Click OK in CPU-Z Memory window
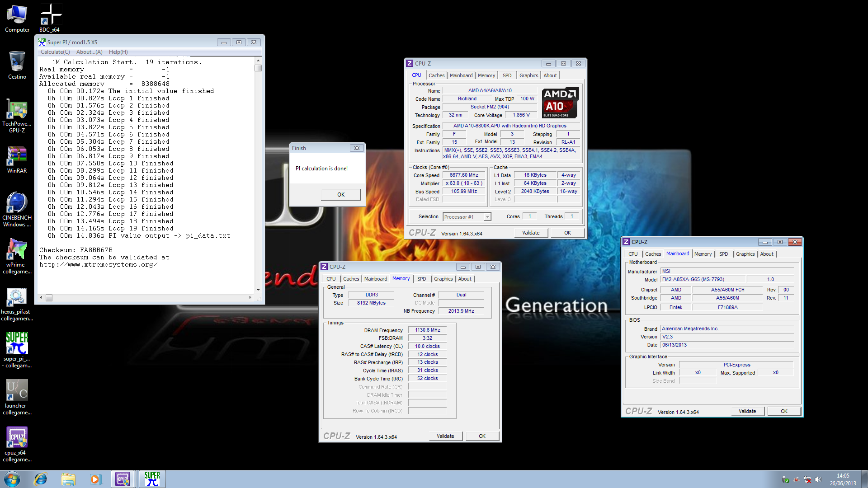This screenshot has width=868, height=488. pyautogui.click(x=482, y=436)
